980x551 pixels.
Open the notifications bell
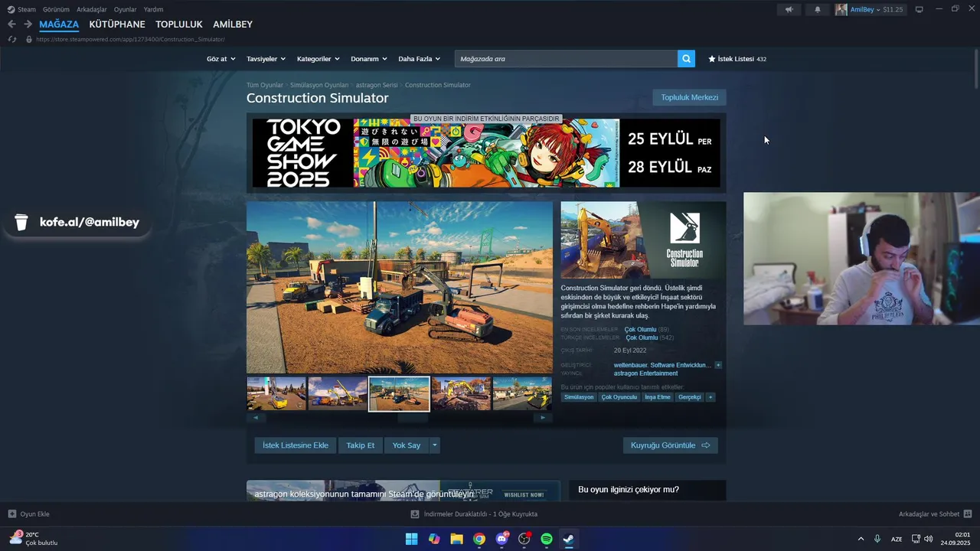point(818,9)
